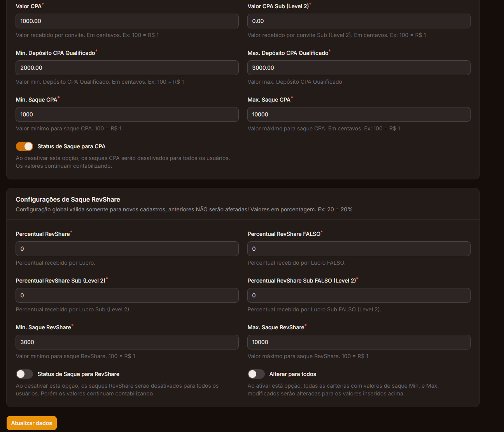The height and width of the screenshot is (432, 504).
Task: Click the Status de Saque para RevShare label
Action: coord(78,374)
